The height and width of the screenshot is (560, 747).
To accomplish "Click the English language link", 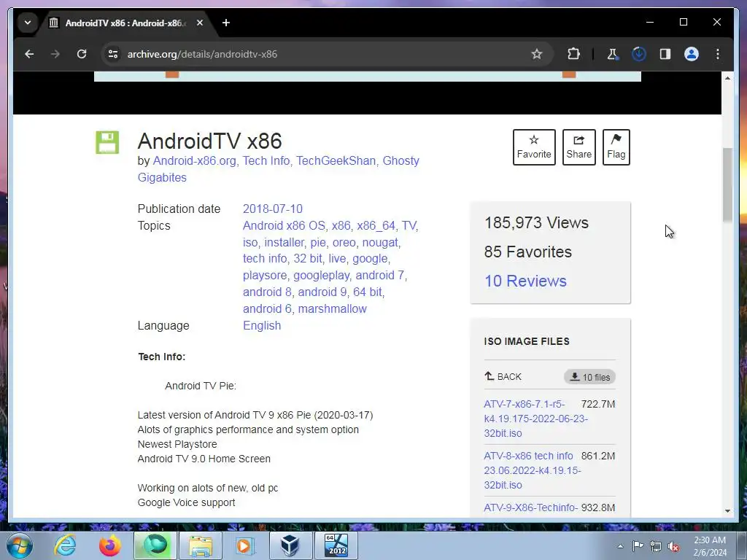I will click(x=262, y=326).
